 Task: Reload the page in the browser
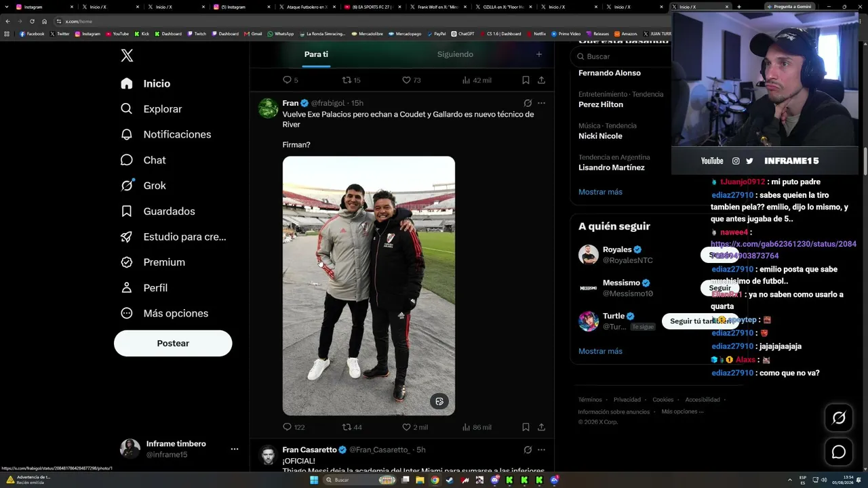click(x=32, y=21)
